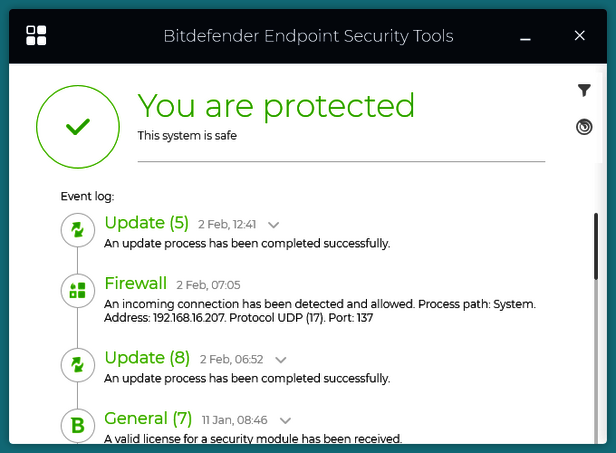Click the Update (8) event title

tap(147, 357)
